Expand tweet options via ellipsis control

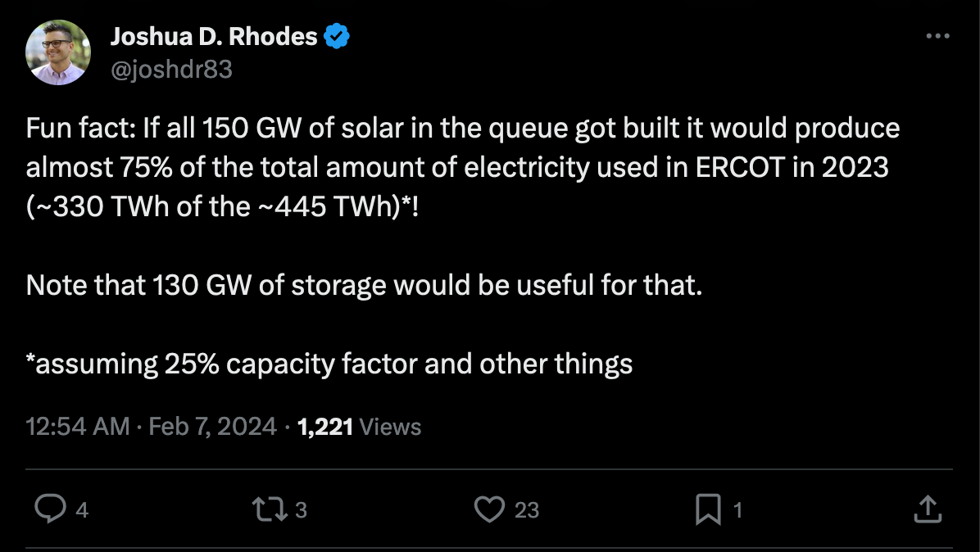tap(937, 35)
